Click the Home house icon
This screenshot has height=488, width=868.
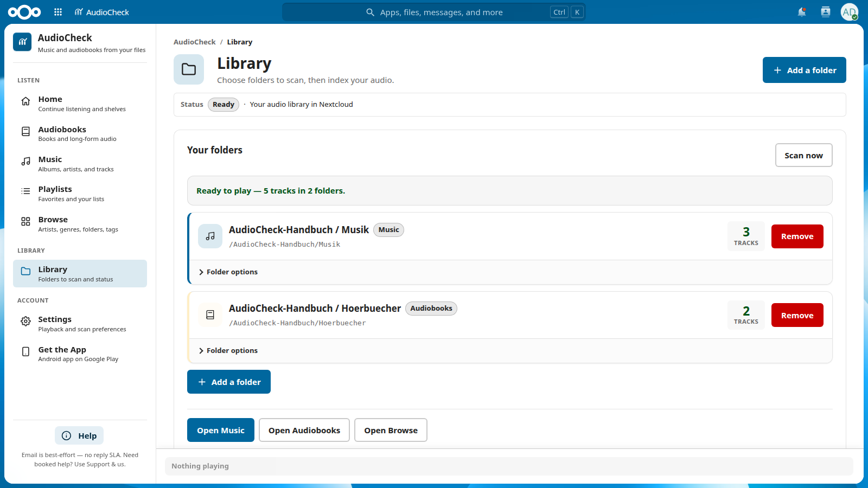pyautogui.click(x=25, y=101)
